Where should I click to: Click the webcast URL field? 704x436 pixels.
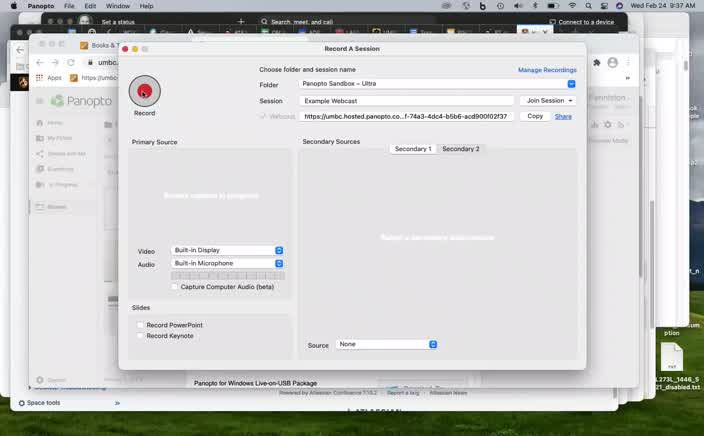pos(406,116)
